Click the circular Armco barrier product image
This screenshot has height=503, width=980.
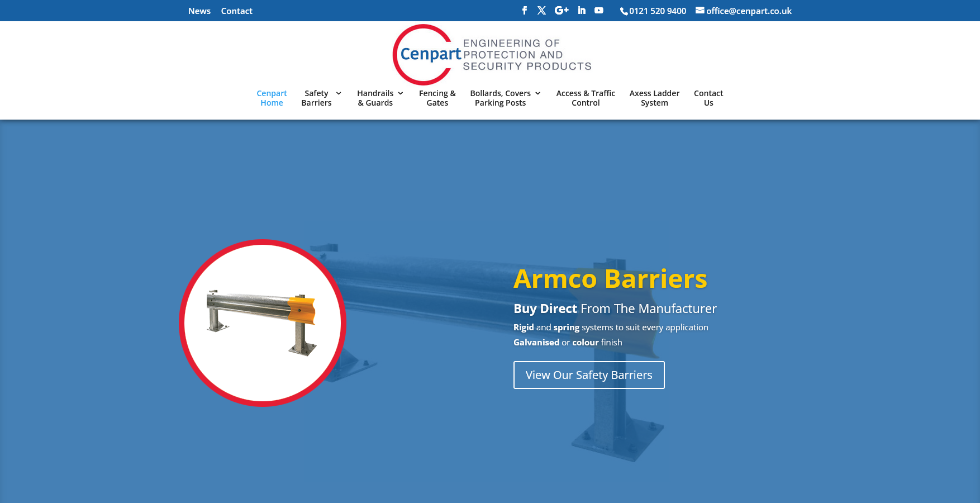(263, 322)
